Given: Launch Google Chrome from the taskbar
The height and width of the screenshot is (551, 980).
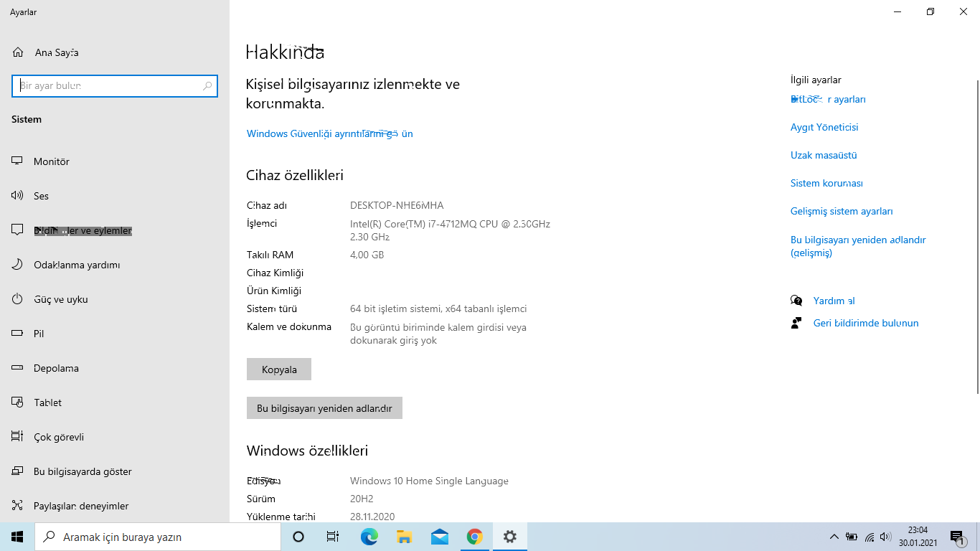Looking at the screenshot, I should point(474,537).
